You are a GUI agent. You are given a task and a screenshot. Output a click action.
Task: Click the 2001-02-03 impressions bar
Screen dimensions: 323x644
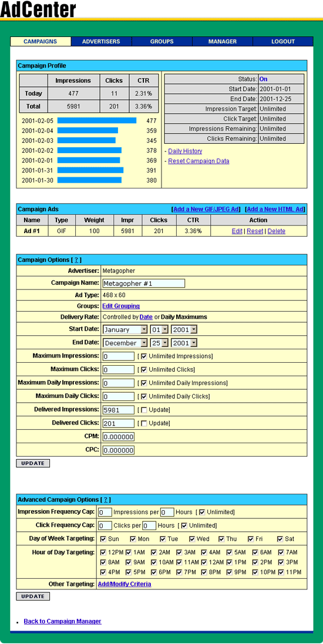point(87,140)
